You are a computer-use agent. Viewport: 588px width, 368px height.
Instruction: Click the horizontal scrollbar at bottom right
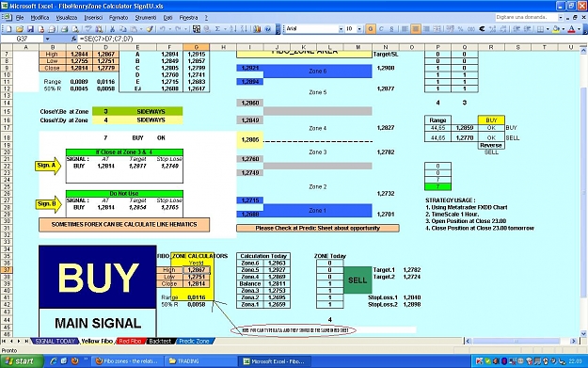coord(520,341)
